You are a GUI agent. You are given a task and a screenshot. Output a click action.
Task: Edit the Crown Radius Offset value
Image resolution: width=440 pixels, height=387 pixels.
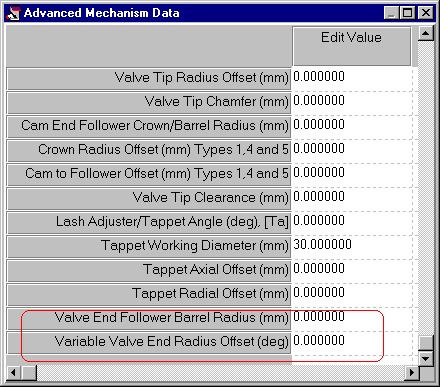point(352,151)
